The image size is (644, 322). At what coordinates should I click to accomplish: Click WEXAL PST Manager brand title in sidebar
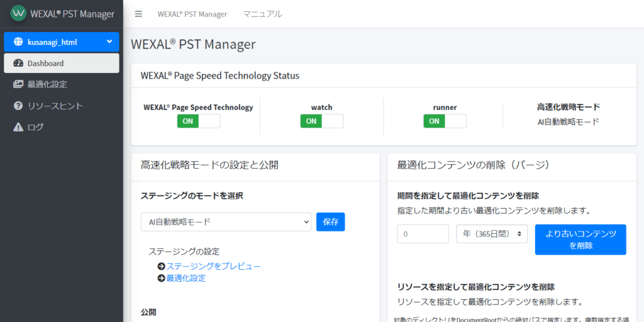(72, 14)
